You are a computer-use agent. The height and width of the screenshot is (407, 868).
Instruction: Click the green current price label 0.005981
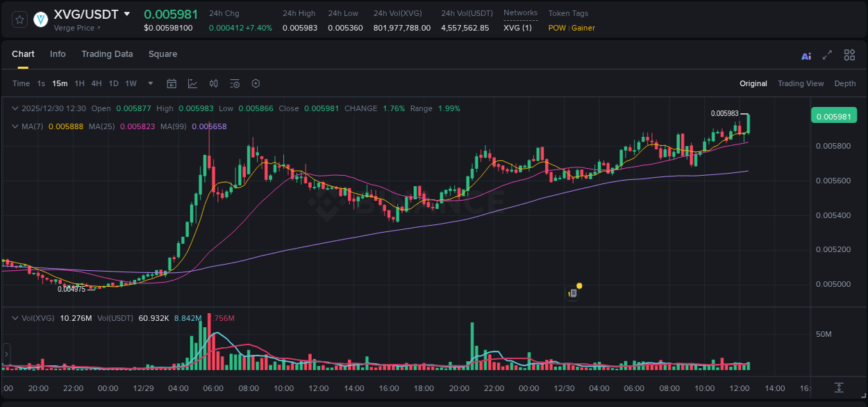point(833,115)
